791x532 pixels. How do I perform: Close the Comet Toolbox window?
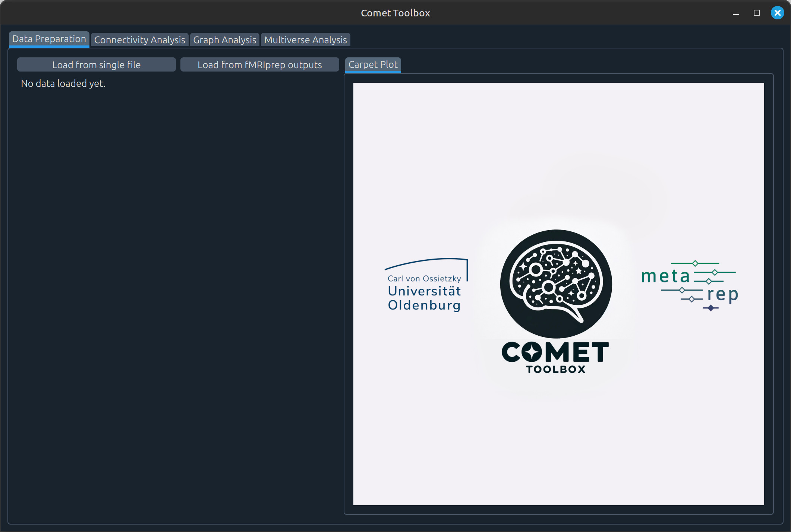coord(778,13)
